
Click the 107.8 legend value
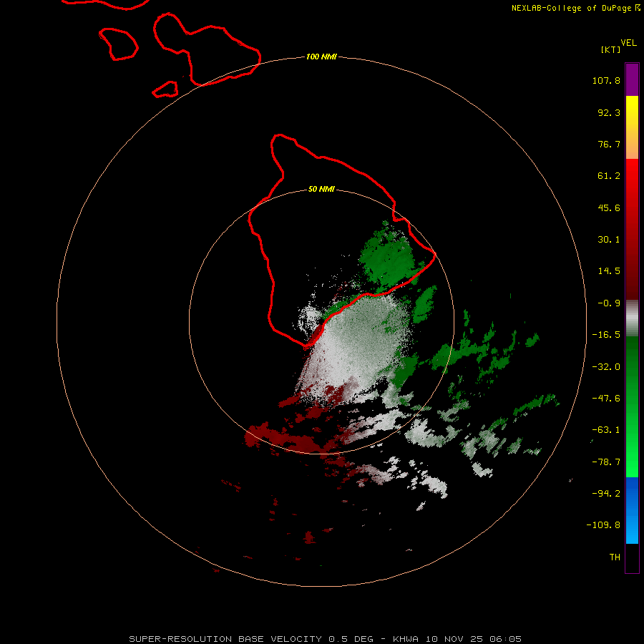pos(606,80)
